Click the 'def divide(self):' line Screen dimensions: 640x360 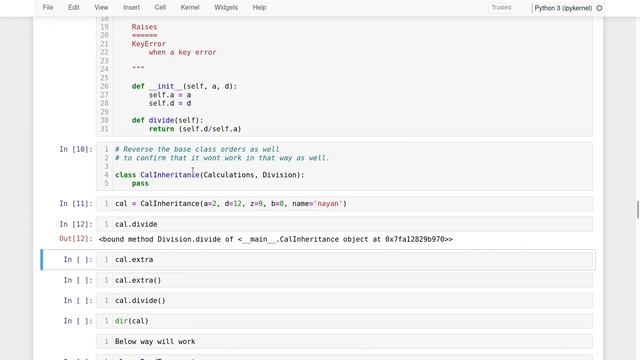click(x=167, y=120)
